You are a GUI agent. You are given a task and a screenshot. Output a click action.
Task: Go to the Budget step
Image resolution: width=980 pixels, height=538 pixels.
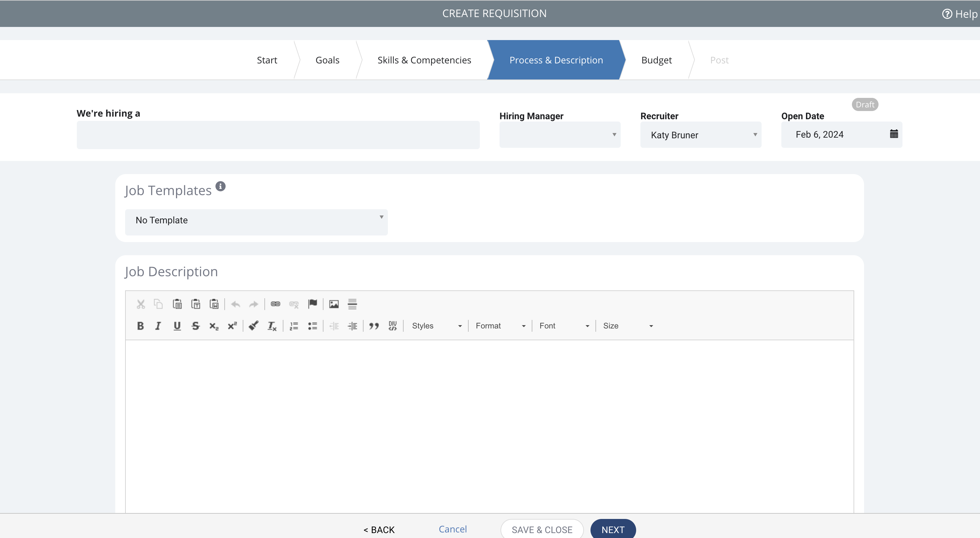pos(656,60)
